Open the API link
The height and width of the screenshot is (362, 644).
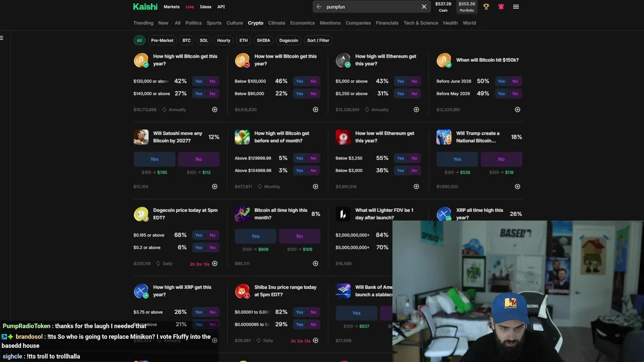coord(221,7)
